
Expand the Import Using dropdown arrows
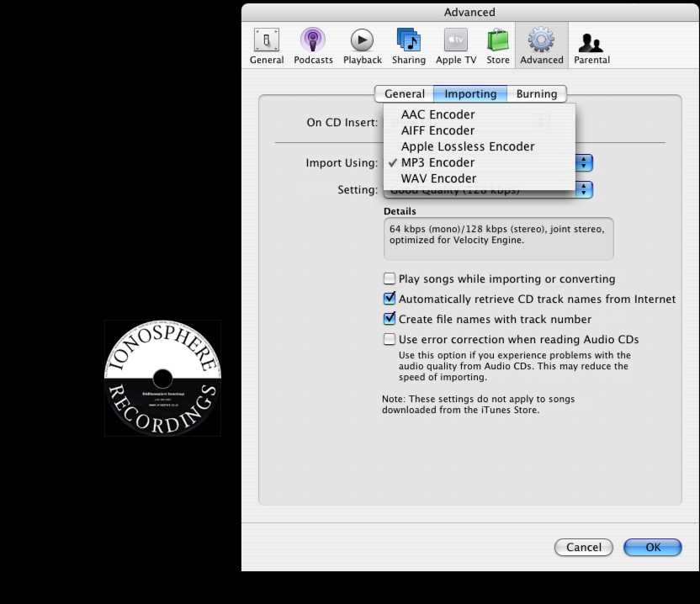click(x=585, y=163)
